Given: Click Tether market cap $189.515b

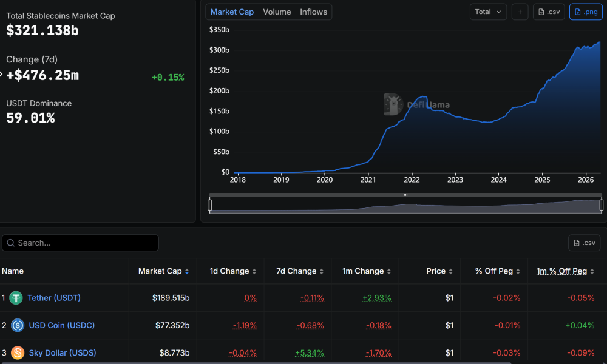Looking at the screenshot, I should click(171, 298).
